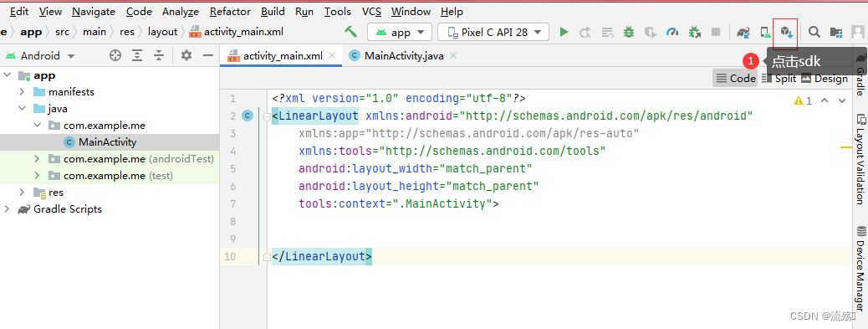Viewport: 868px width, 329px height.
Task: Switch the editor to Code view
Action: (x=735, y=79)
